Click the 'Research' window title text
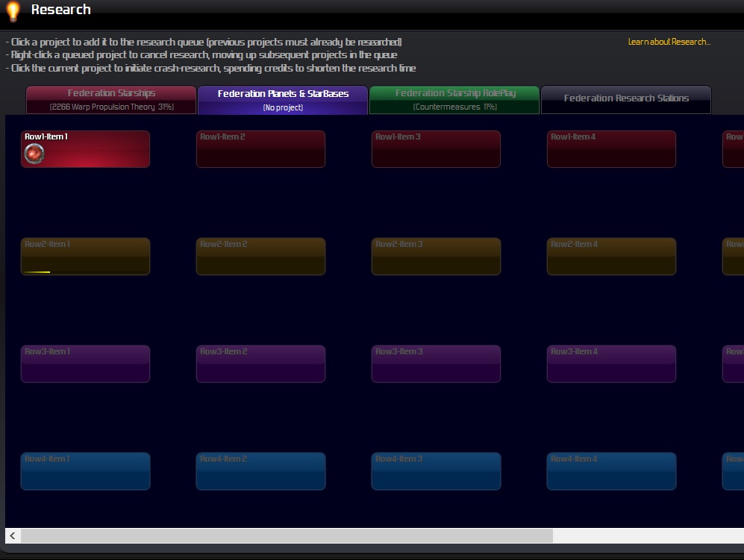 coord(60,10)
